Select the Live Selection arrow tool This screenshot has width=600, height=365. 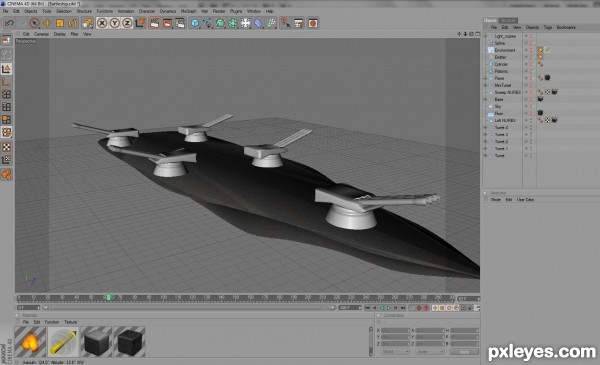point(34,23)
